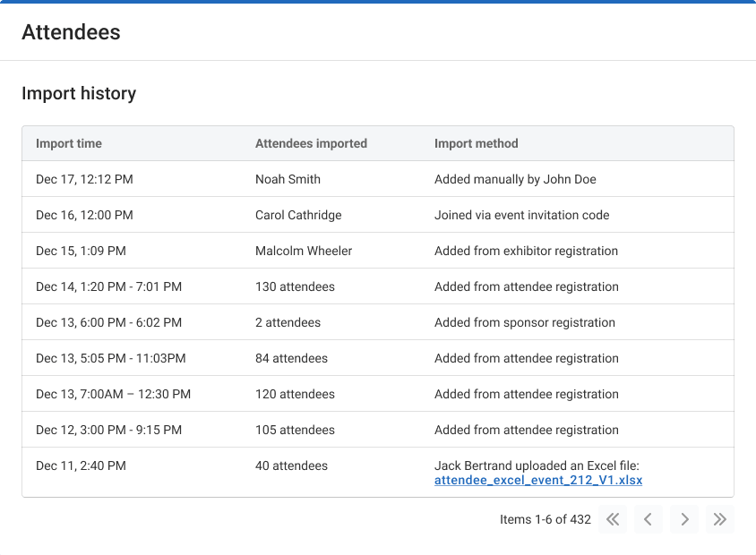
Task: Click the Import time column header
Action: [x=69, y=143]
